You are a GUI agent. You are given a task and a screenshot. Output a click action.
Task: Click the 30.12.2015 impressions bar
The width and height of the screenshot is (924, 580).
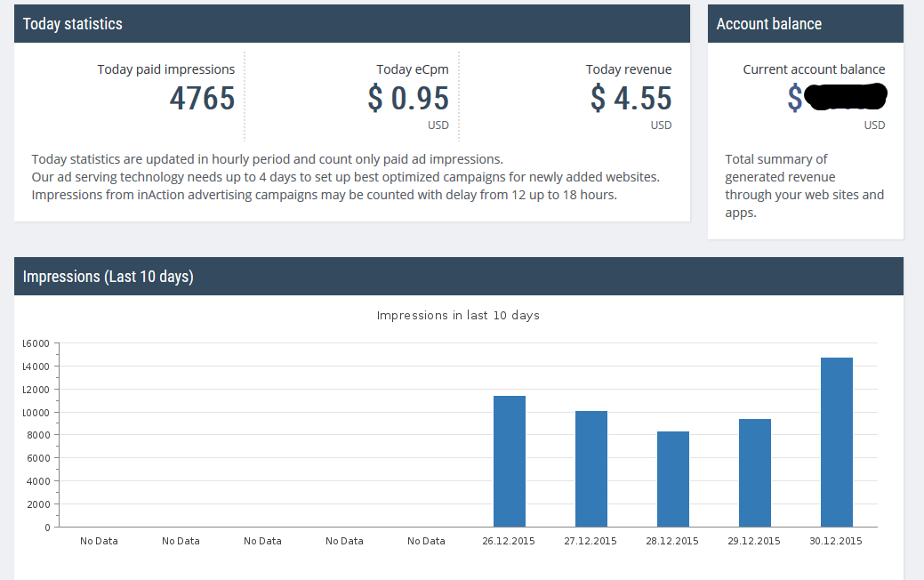click(x=836, y=442)
